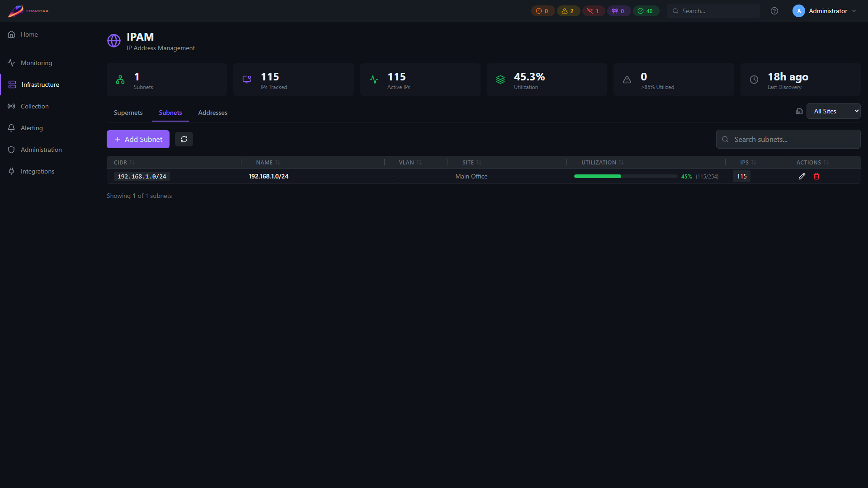Open the subnet name 192.168.1.0/24
This screenshot has width=868, height=488.
point(269,176)
